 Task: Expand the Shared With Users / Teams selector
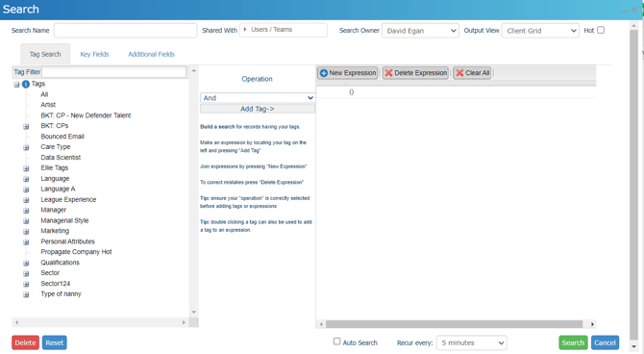[284, 30]
